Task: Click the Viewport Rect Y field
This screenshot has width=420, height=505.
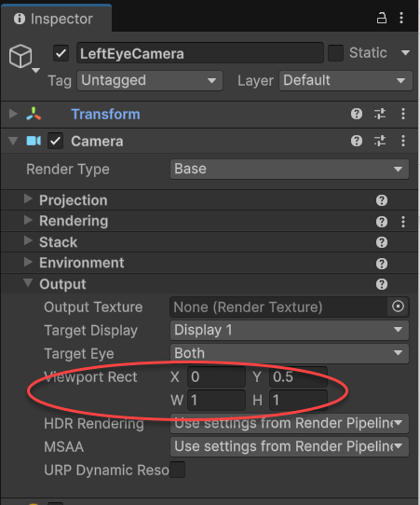Action: point(298,376)
